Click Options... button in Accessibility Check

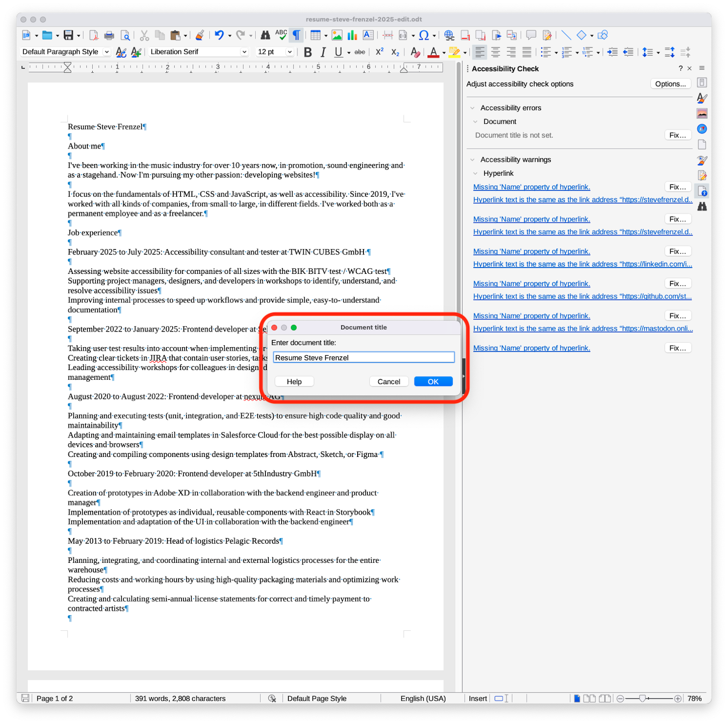[670, 84]
